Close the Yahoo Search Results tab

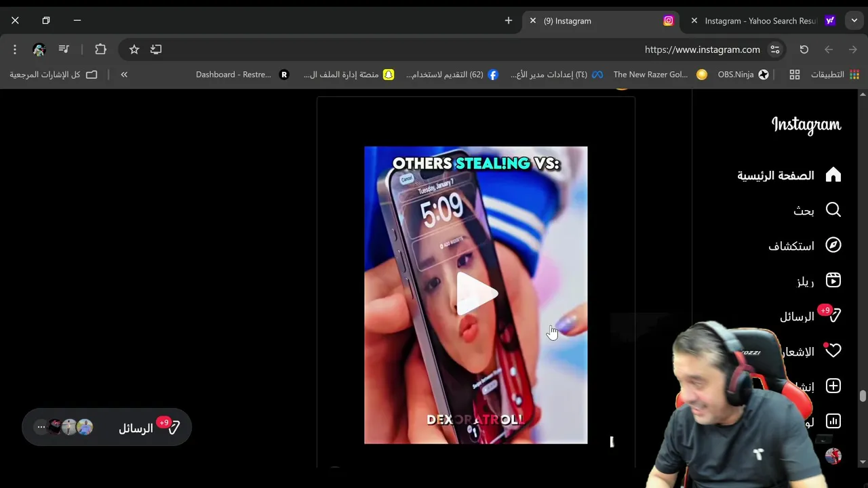(x=694, y=21)
